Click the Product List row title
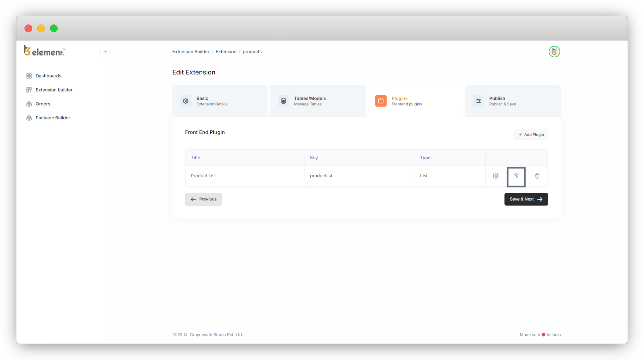 [x=203, y=176]
